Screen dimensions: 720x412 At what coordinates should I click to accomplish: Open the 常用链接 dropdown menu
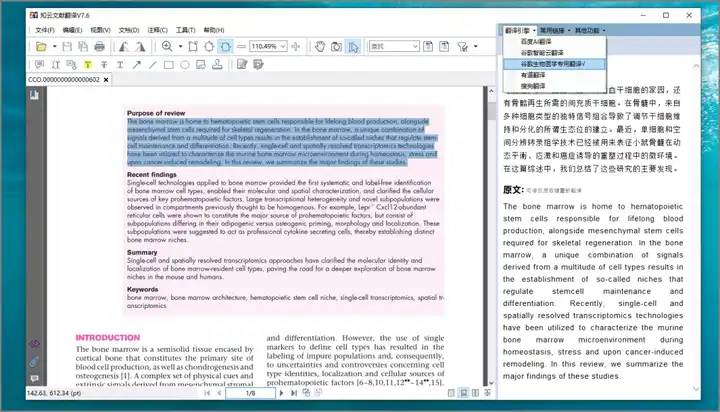pyautogui.click(x=555, y=30)
